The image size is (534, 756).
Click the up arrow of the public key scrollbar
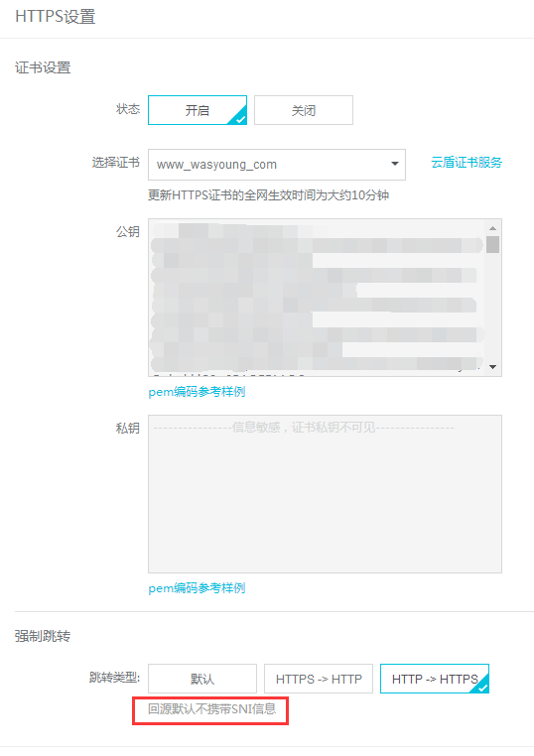tap(492, 228)
